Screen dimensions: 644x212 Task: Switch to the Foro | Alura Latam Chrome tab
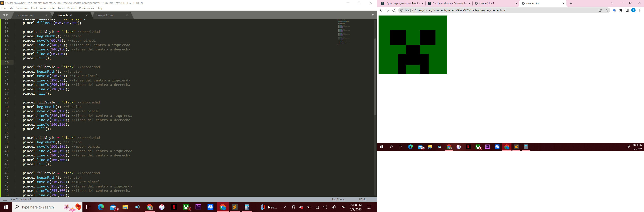pos(449,3)
